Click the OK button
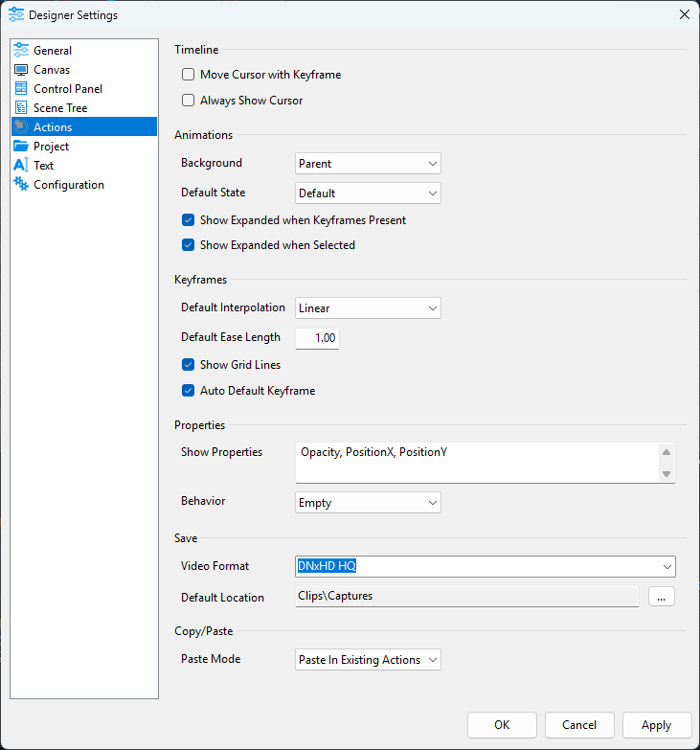 point(502,725)
